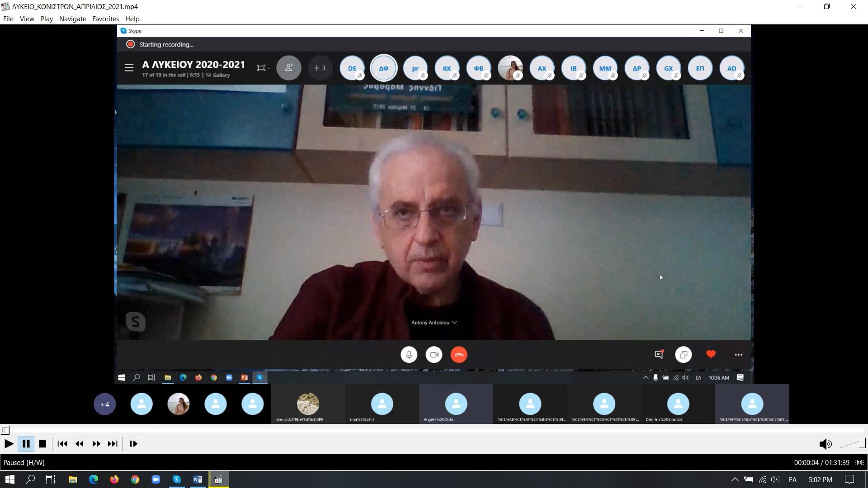Screen dimensions: 868x488
Task: Open Task View in taskbar
Action: (x=51, y=479)
